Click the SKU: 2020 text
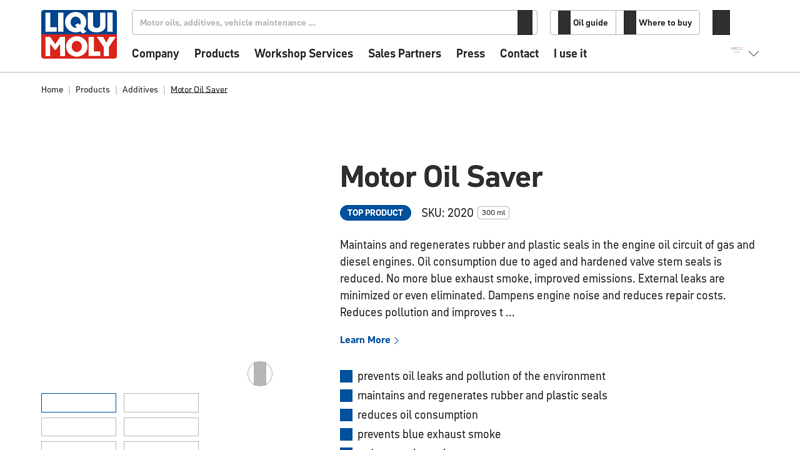The image size is (800, 450). (447, 213)
